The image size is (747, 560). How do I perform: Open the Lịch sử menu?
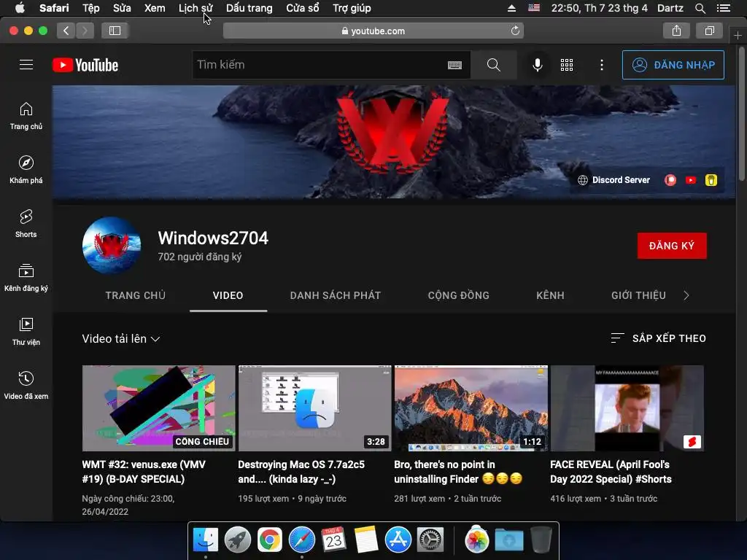point(196,8)
